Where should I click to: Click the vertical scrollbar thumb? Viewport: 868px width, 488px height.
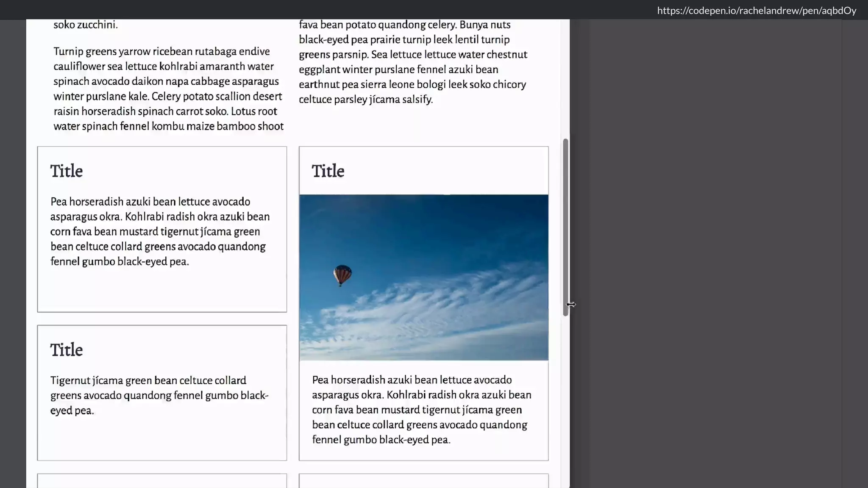[565, 227]
